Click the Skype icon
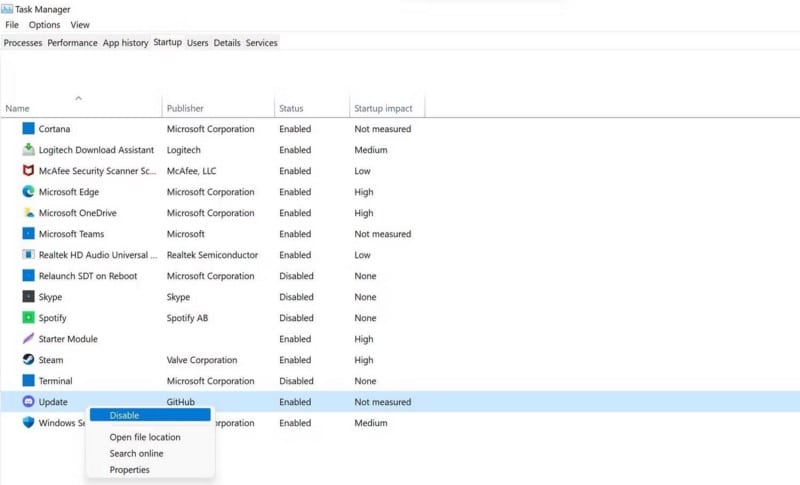 pyautogui.click(x=29, y=296)
